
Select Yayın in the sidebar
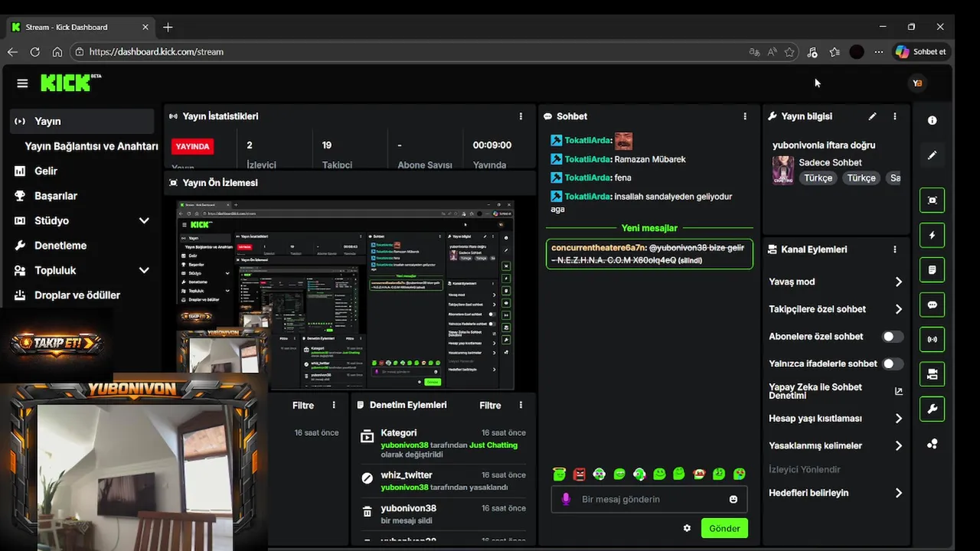coord(82,121)
